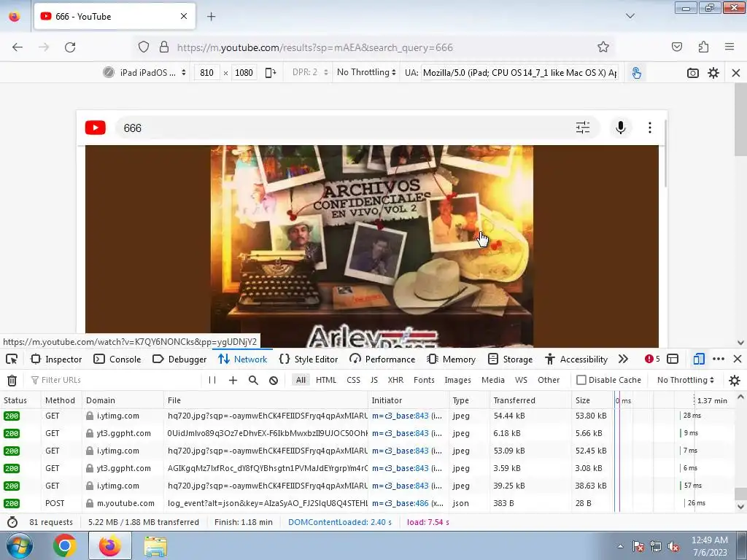747x560 pixels.
Task: Edit the viewport width field 810
Action: pos(206,73)
